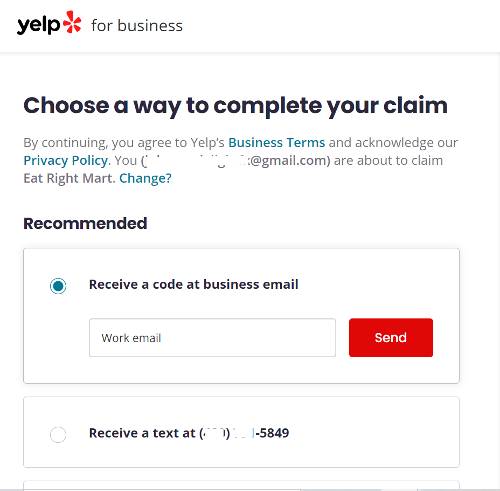
Task: Click the 'Eat Right Mart' business name
Action: [x=68, y=178]
